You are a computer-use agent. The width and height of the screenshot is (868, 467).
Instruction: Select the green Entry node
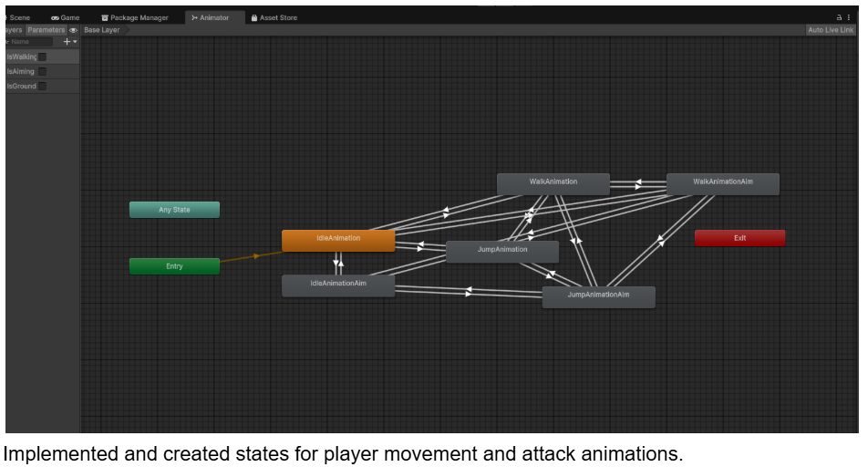(174, 266)
